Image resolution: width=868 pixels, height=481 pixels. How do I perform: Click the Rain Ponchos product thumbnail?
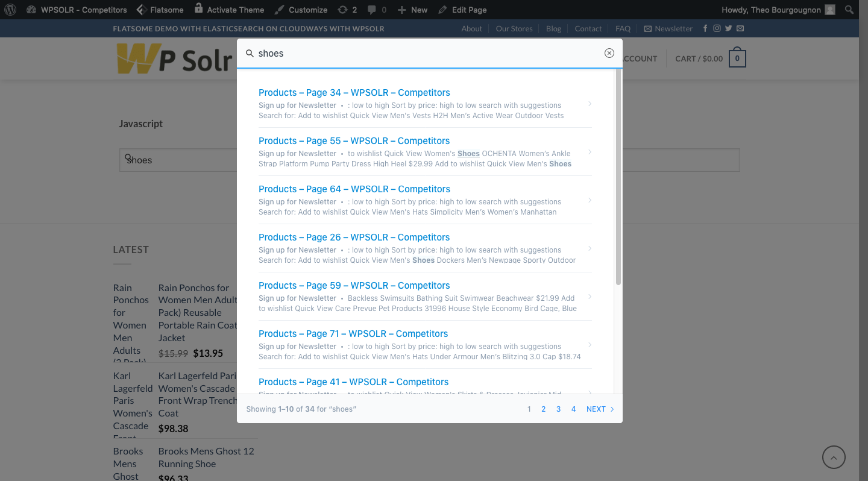pos(131,322)
